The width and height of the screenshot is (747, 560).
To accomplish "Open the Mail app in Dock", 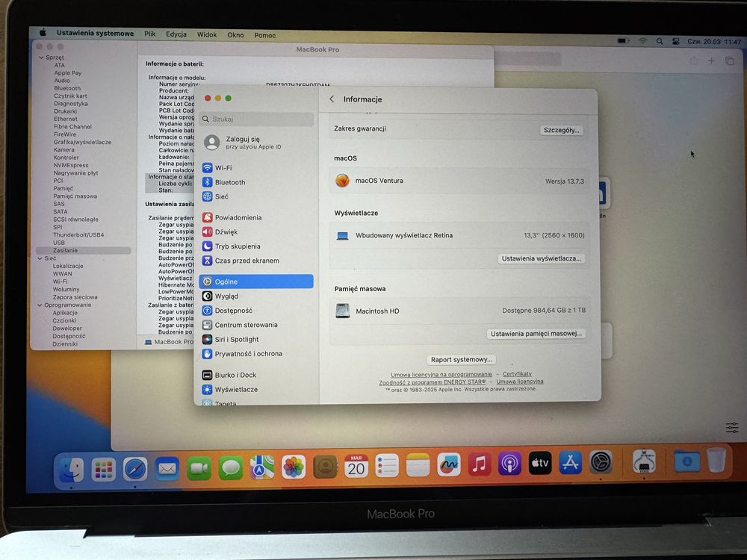I will (167, 469).
